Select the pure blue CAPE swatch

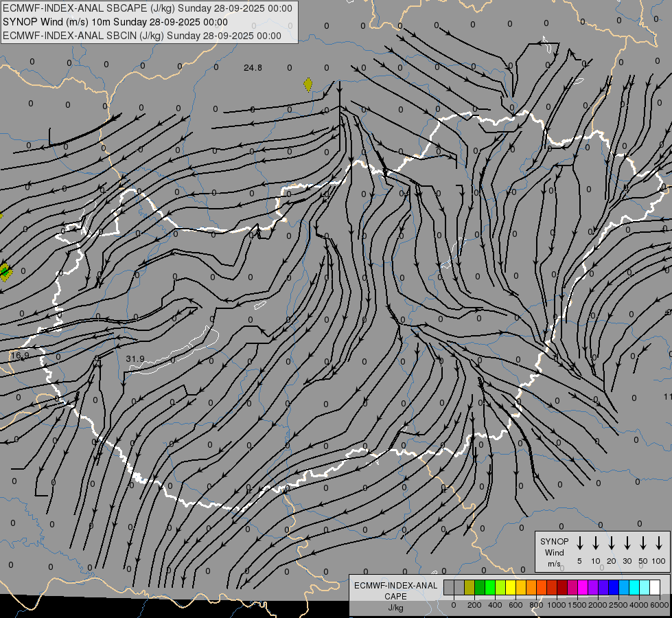point(614,587)
